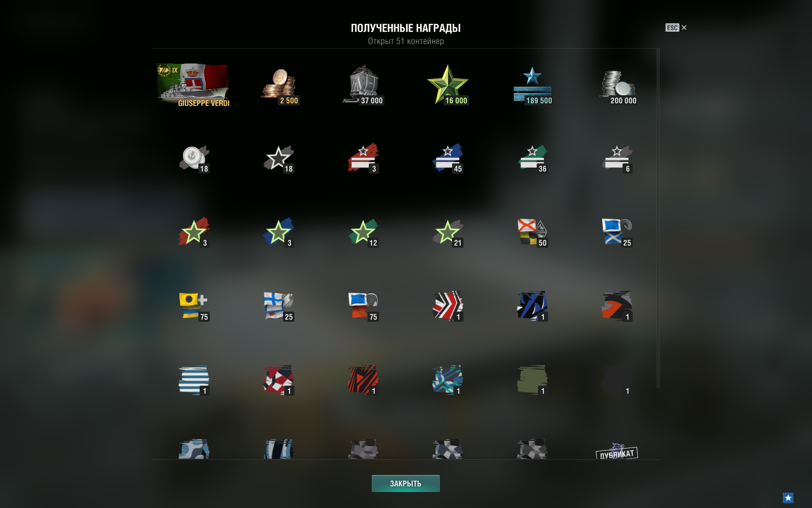This screenshot has width=812, height=508.
Task: Click the ESC key hint label
Action: click(672, 28)
